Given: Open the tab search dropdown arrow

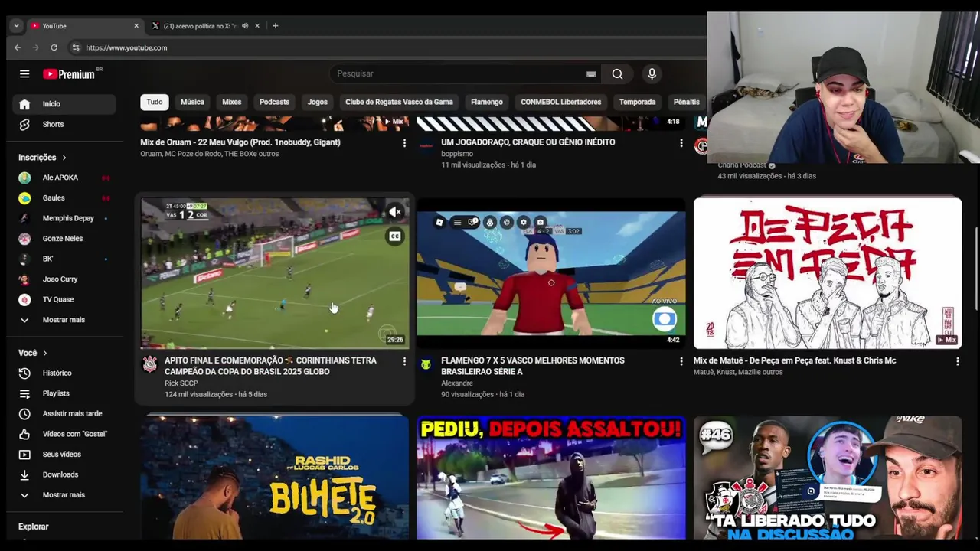Looking at the screenshot, I should (x=16, y=26).
